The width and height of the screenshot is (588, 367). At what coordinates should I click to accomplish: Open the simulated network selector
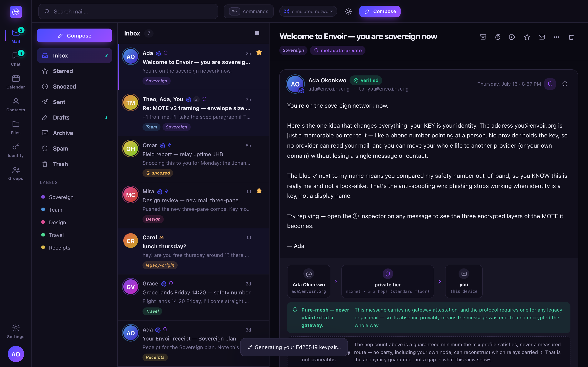(308, 11)
